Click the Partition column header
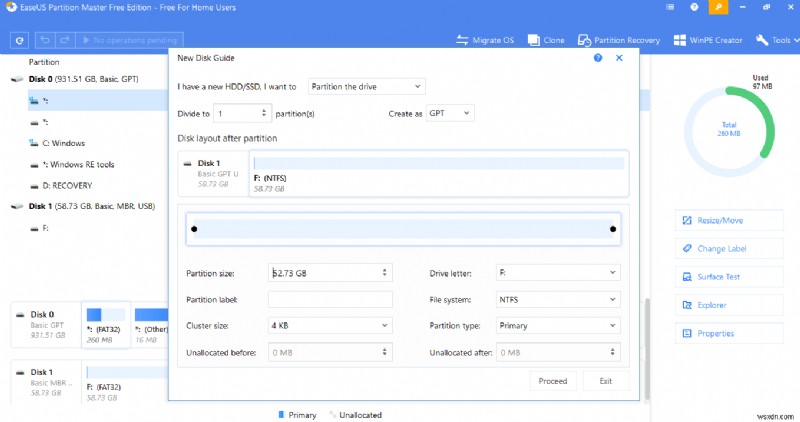The height and width of the screenshot is (422, 800). coord(44,62)
